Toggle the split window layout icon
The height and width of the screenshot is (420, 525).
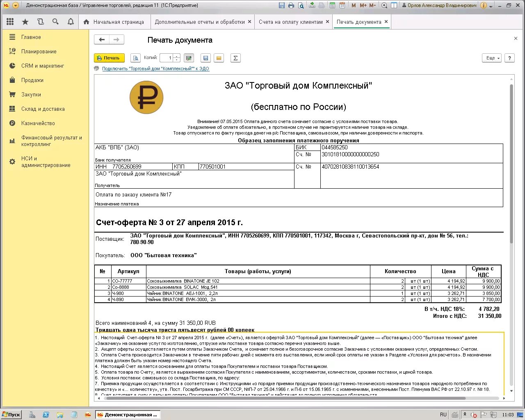pos(394,5)
